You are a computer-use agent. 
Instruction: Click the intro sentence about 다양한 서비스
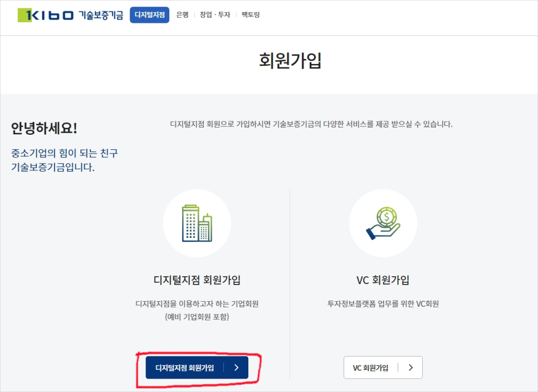(x=311, y=124)
